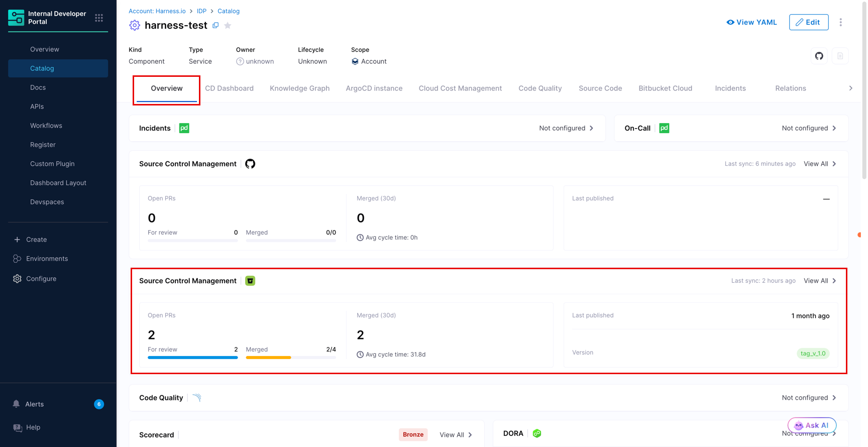Open APIs in the left sidebar
Viewport: 868px width, 447px height.
click(x=37, y=106)
